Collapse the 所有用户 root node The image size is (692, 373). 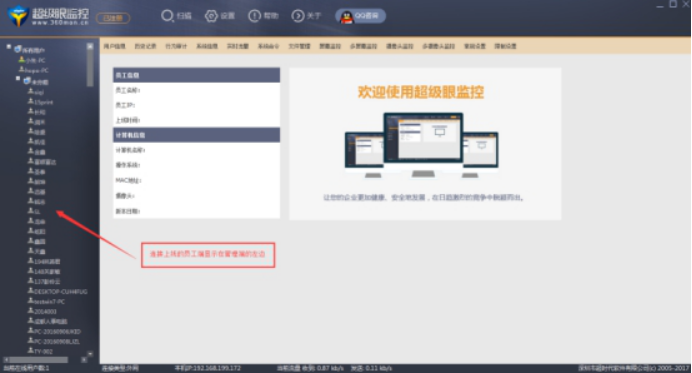click(9, 47)
